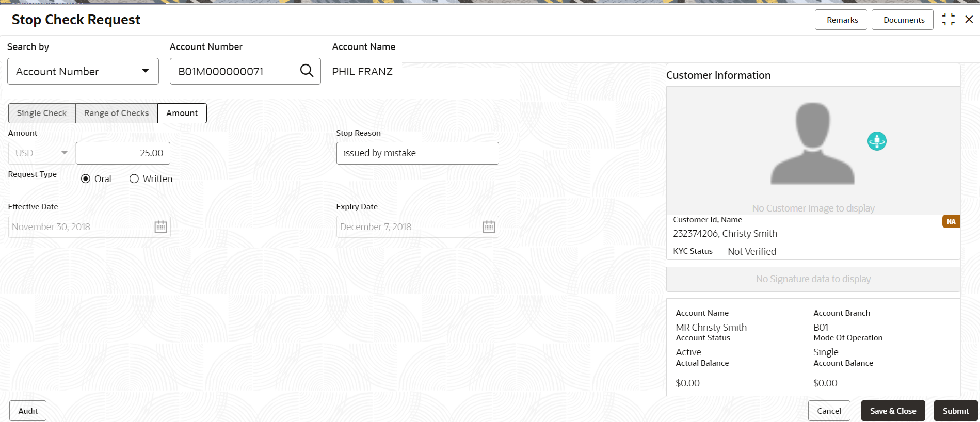Screen dimensions: 980x422
Task: Open the Remarks dialog
Action: [841, 20]
